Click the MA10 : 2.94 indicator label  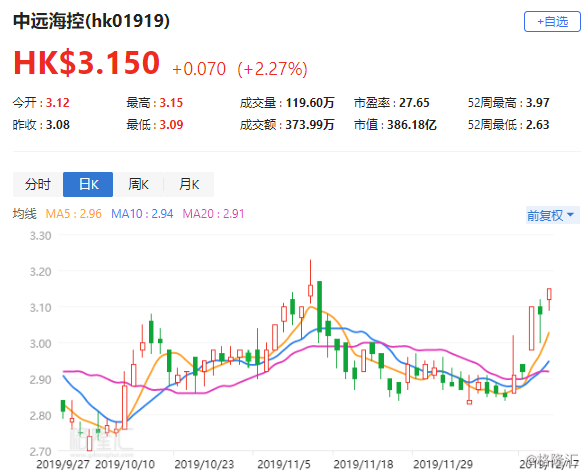coord(142,214)
